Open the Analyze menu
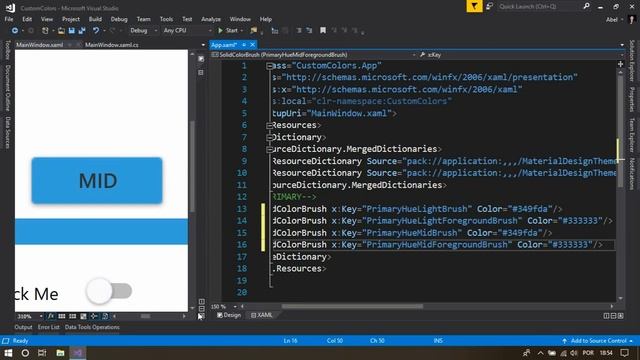Image resolution: width=640 pixels, height=360 pixels. tap(211, 19)
